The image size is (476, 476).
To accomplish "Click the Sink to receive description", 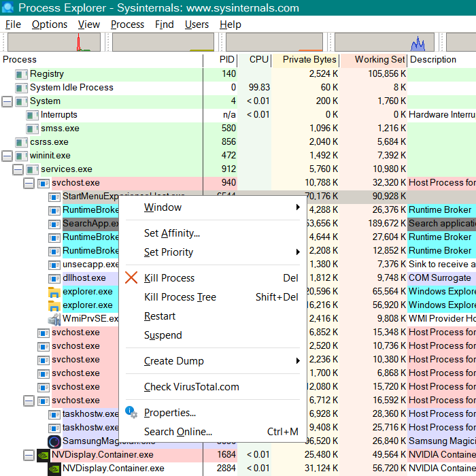I will (442, 265).
